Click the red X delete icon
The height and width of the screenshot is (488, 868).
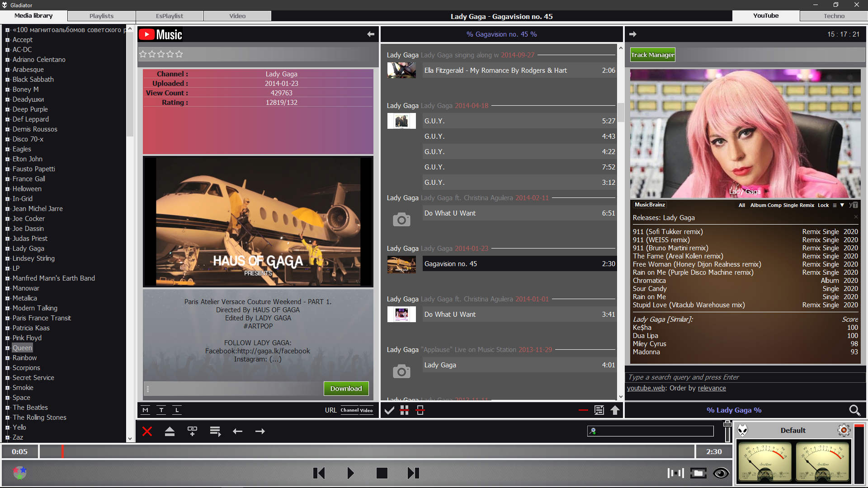pos(147,432)
